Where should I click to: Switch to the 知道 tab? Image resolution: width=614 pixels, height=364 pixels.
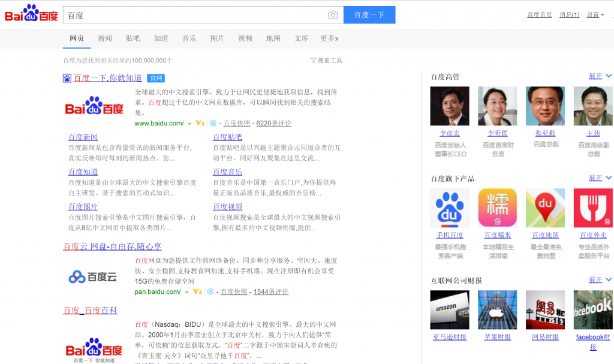click(x=161, y=38)
